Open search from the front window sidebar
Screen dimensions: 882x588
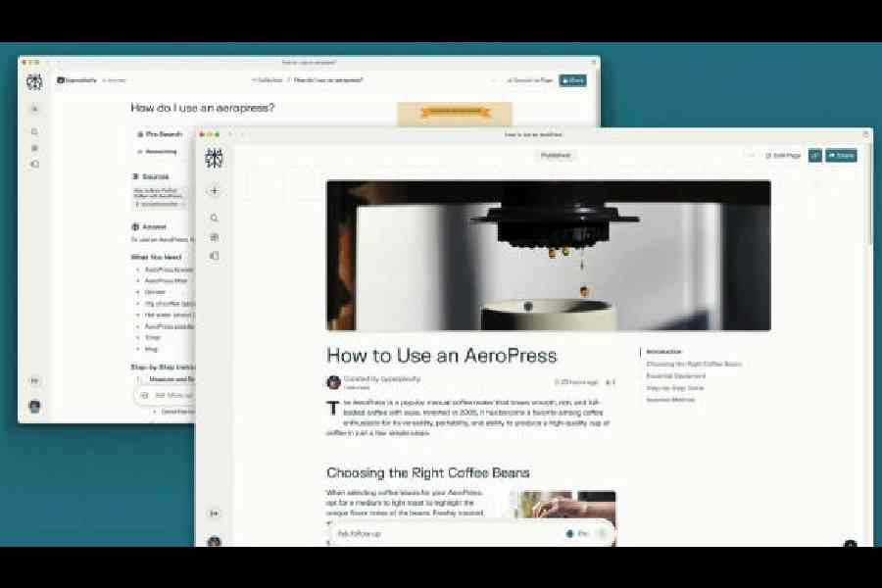pos(215,218)
